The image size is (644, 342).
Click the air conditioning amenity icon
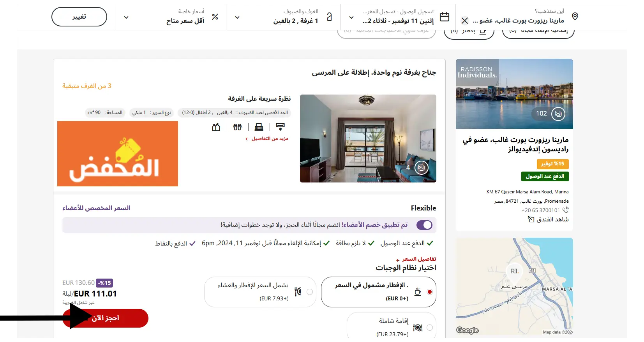(280, 127)
